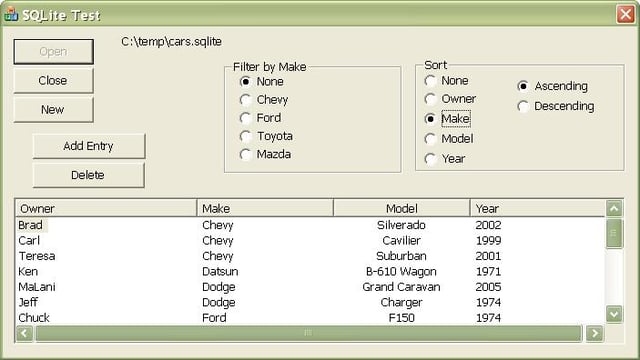Click the Grand Caravan model cell
640x360 pixels.
(x=401, y=287)
